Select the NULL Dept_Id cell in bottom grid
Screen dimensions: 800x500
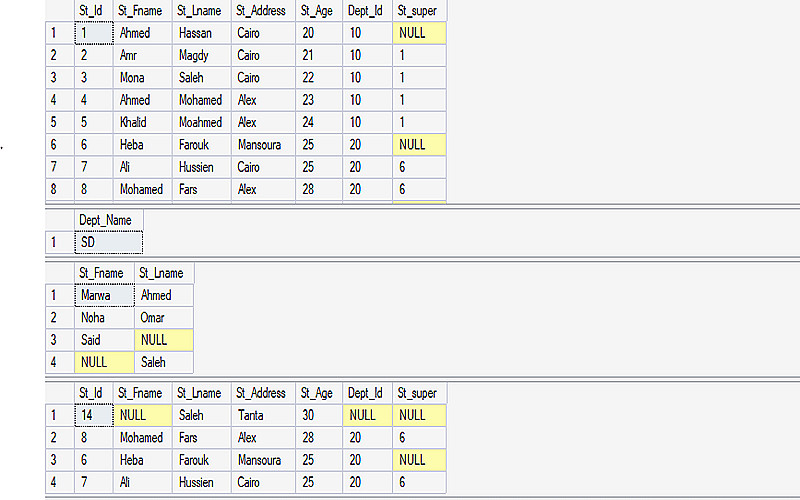click(x=366, y=415)
